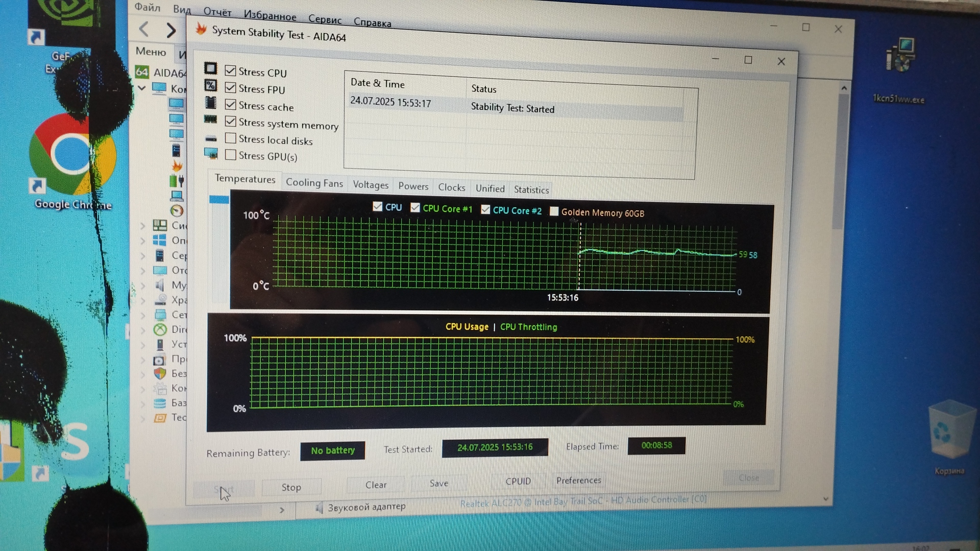Image resolution: width=980 pixels, height=551 pixels.
Task: Click the Stress GPU monitor icon
Action: (210, 153)
